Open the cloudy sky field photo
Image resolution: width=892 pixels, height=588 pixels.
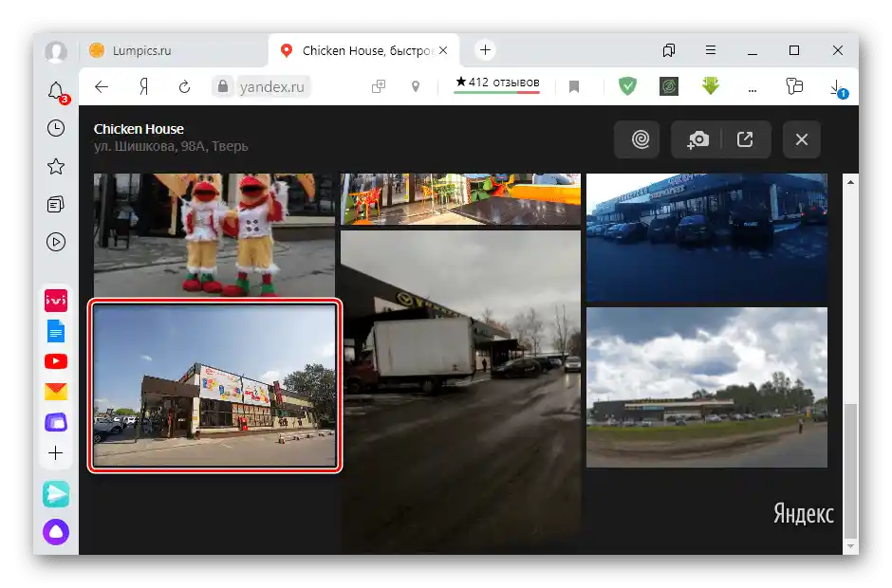click(707, 387)
